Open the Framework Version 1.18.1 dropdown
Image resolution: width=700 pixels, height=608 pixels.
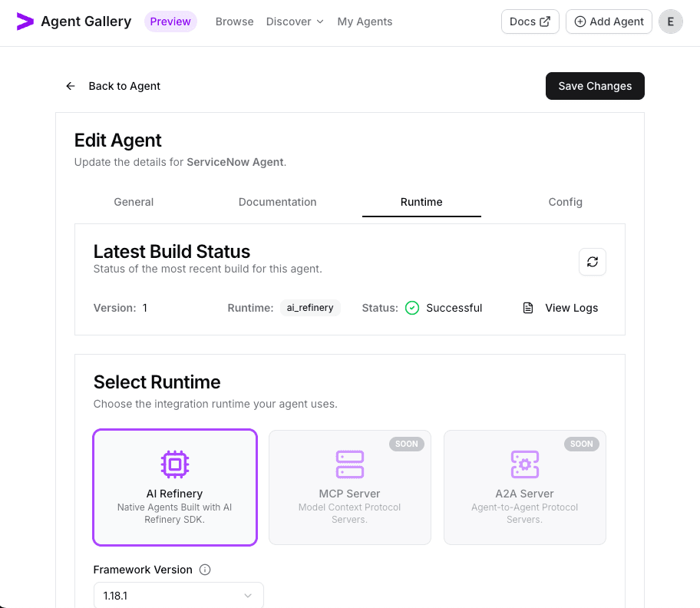point(178,596)
